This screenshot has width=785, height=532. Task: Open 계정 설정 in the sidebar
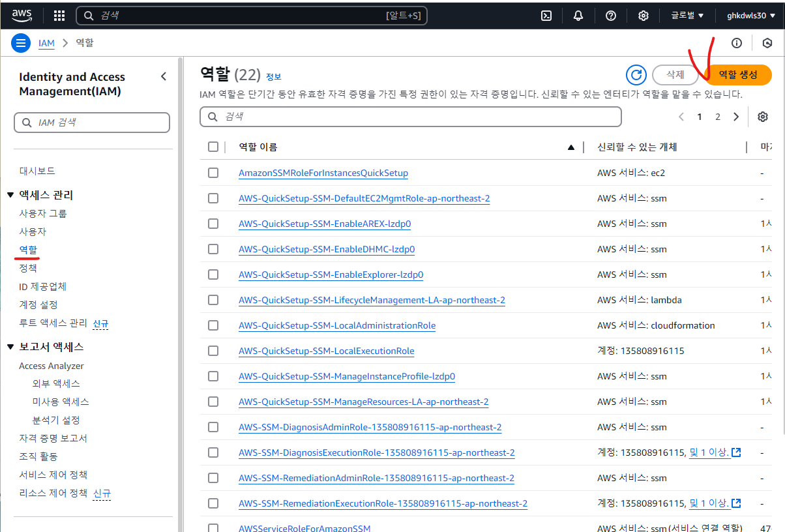click(x=38, y=304)
